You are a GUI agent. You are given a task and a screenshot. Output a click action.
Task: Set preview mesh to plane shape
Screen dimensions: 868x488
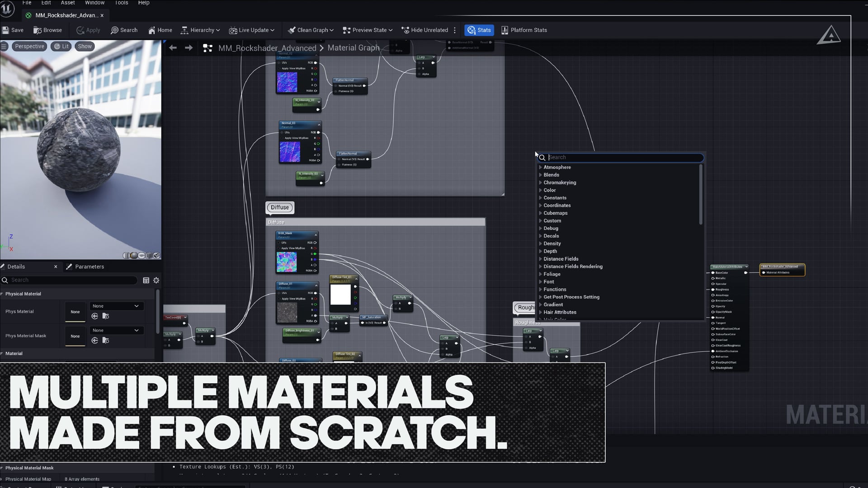pos(142,256)
